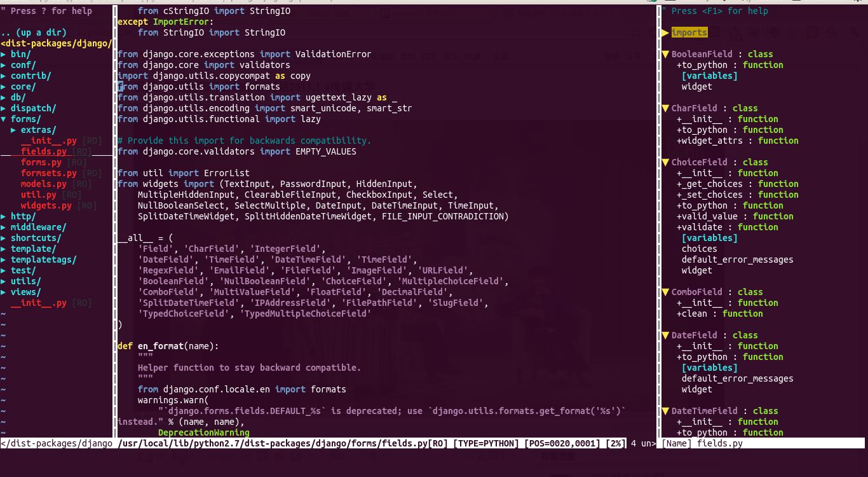Collapse the BooleanField class in Tagbar
This screenshot has width=868, height=477.
[x=665, y=55]
